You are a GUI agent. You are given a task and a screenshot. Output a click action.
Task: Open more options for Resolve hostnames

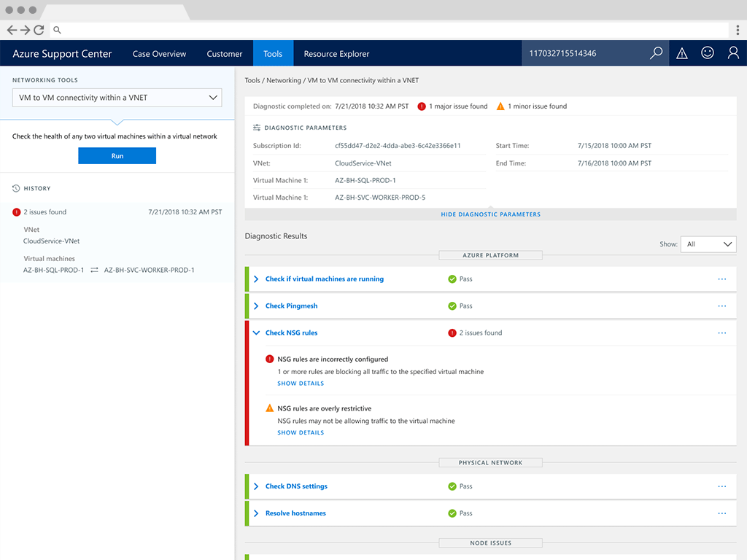point(722,513)
